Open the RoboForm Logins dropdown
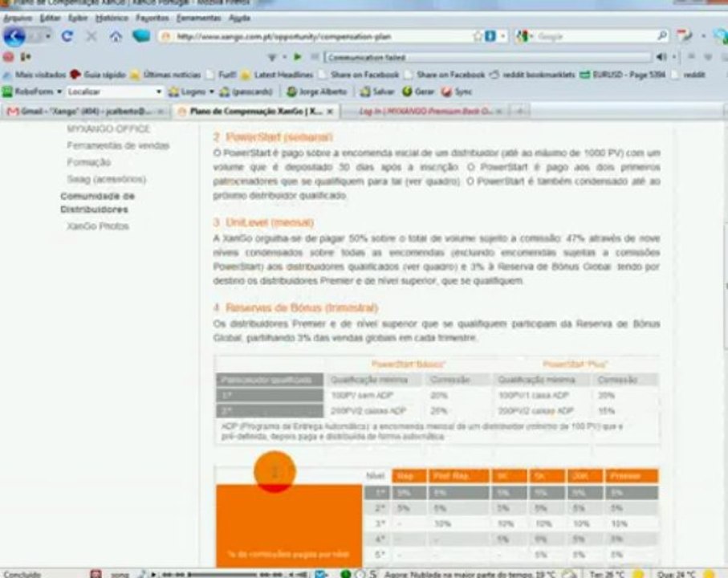Viewport: 728px width, 578px height. pyautogui.click(x=191, y=92)
